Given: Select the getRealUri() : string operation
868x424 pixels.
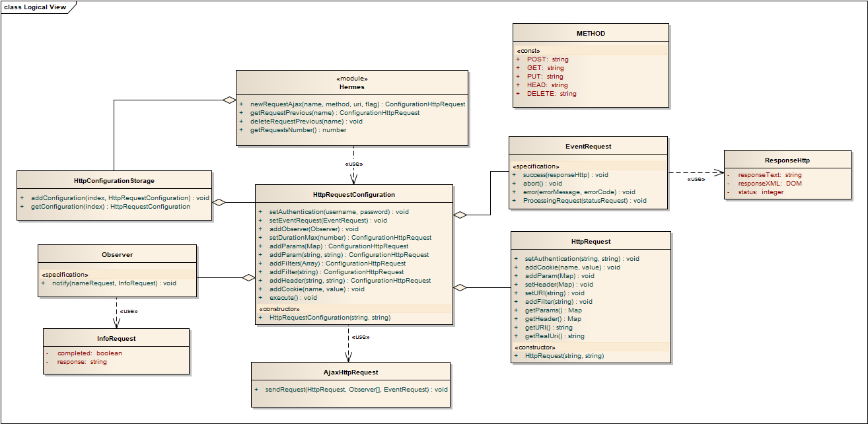Looking at the screenshot, I should (555, 336).
